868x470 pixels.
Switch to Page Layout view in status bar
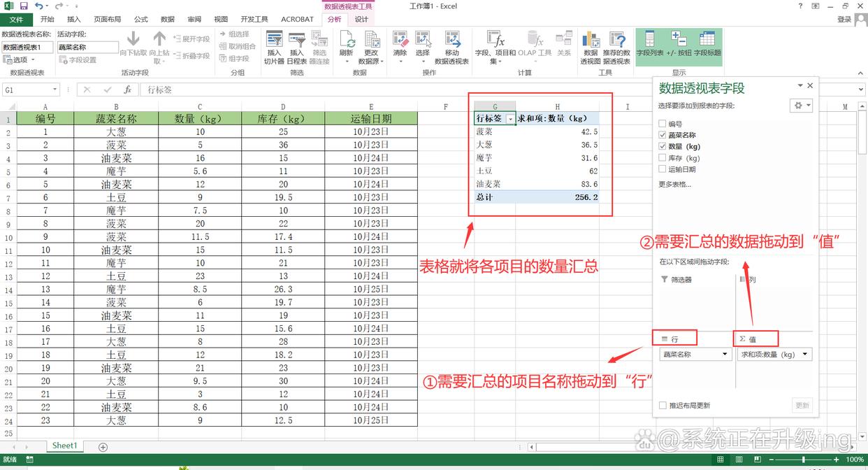pyautogui.click(x=740, y=460)
